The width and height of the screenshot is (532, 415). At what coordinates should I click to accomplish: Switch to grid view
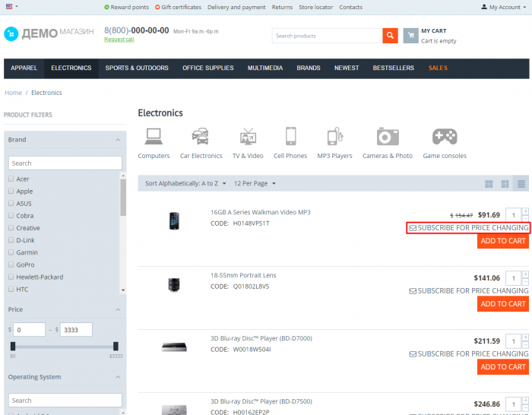coord(489,184)
